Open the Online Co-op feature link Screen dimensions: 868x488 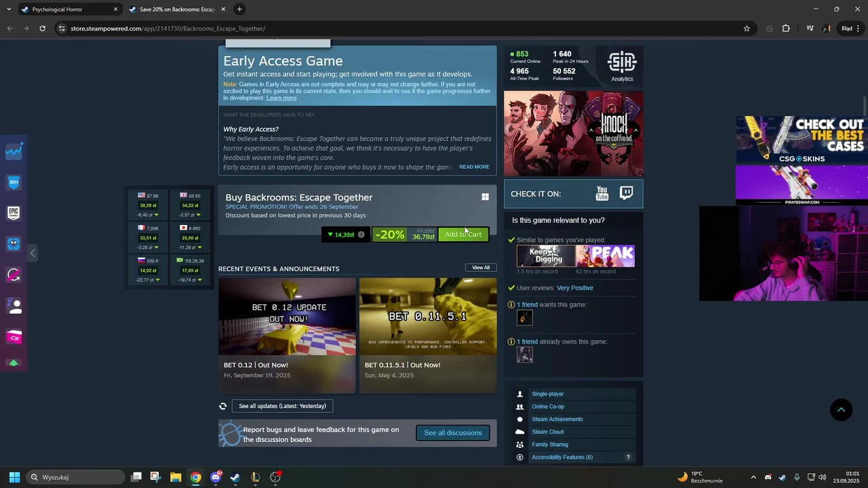point(548,407)
